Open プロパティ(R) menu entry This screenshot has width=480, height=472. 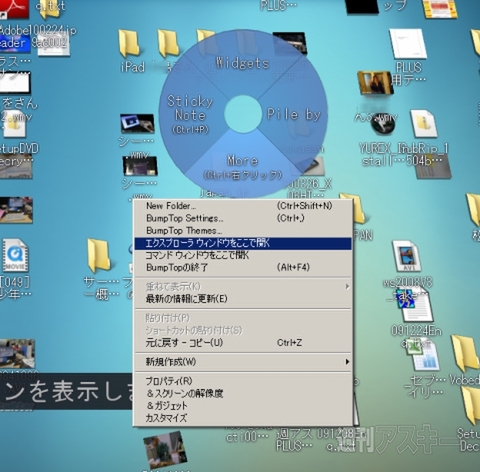(243, 381)
